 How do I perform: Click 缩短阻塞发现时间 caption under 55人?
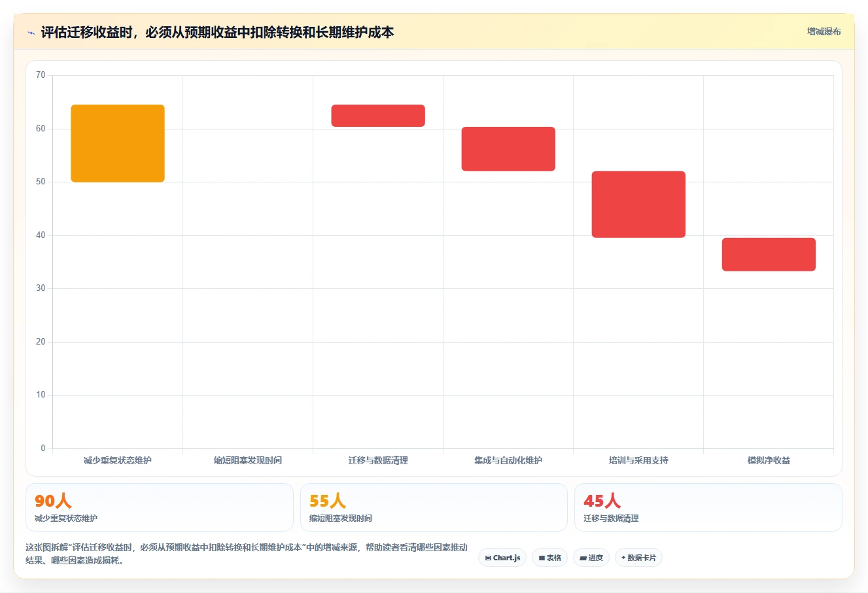341,518
